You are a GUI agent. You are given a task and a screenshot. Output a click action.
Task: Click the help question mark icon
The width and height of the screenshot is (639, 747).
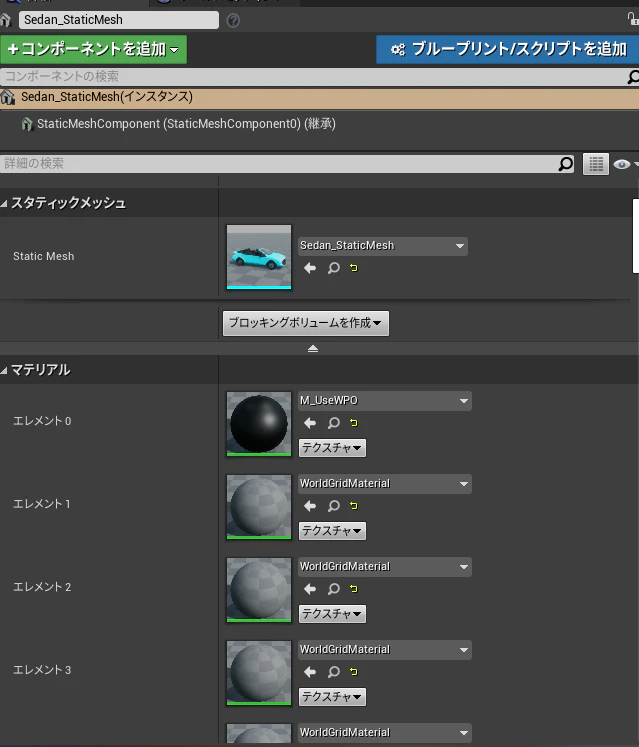pos(233,20)
